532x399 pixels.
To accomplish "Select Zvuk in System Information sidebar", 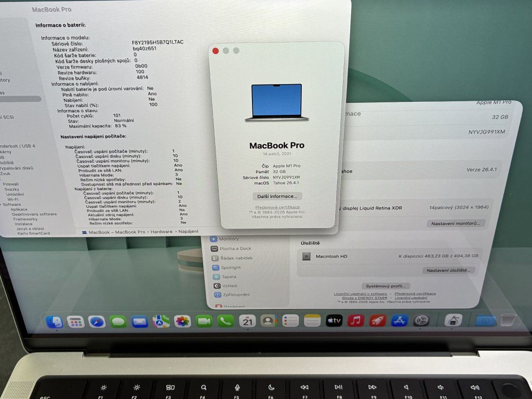I will pos(5,174).
